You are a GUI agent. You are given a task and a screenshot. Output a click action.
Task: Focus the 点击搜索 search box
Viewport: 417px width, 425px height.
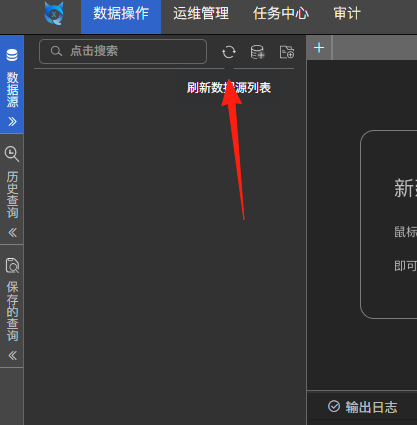click(123, 51)
